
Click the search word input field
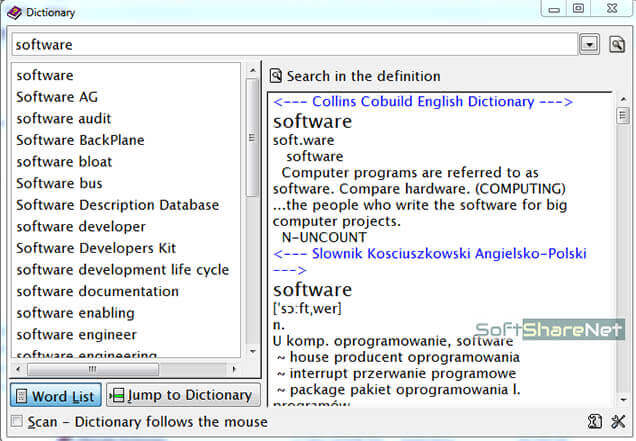294,45
